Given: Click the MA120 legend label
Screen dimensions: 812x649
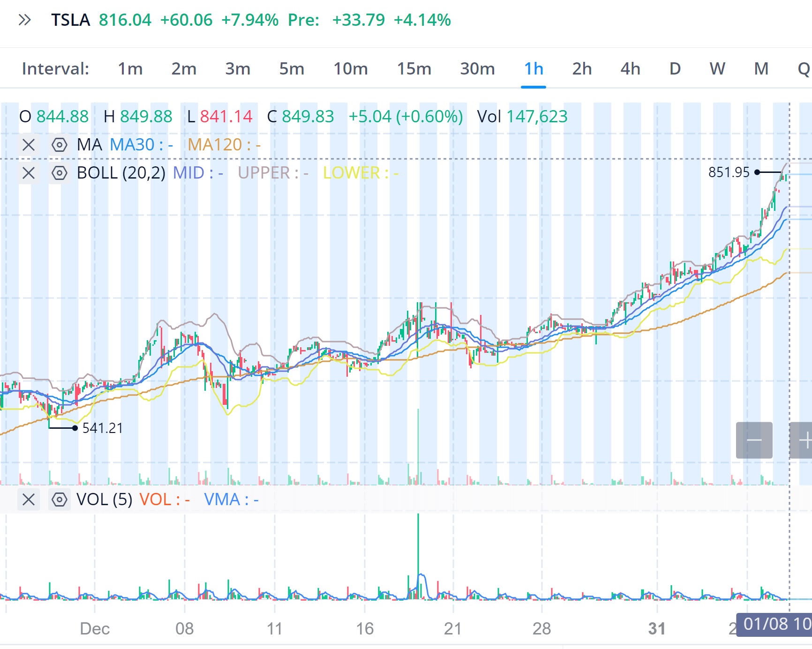Looking at the screenshot, I should tap(224, 145).
